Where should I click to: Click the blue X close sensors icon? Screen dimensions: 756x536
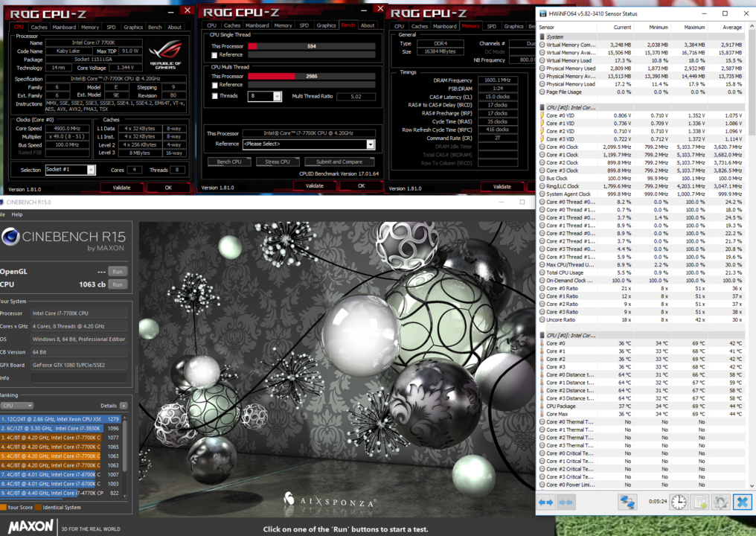click(743, 502)
